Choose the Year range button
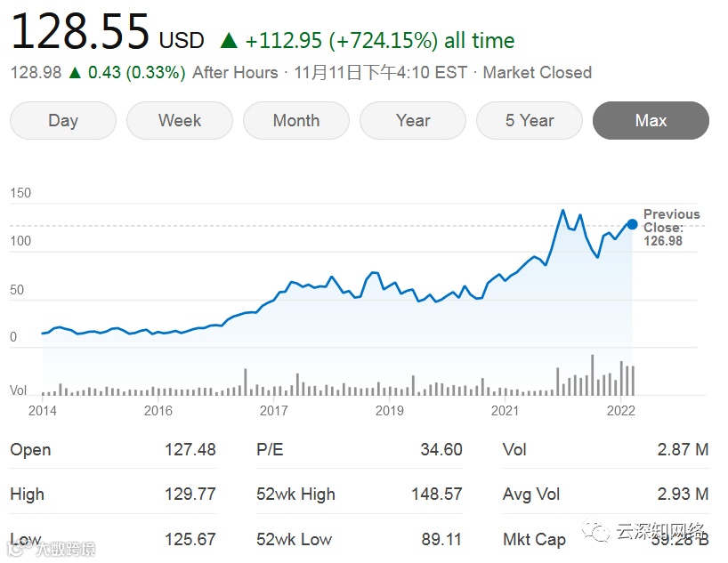This screenshot has width=728, height=563. [x=413, y=121]
